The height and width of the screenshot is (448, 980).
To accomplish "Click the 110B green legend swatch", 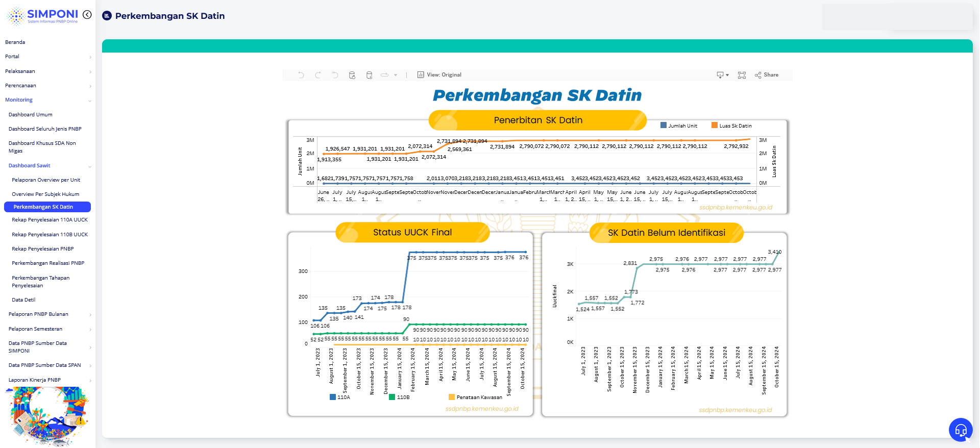I will tap(392, 397).
